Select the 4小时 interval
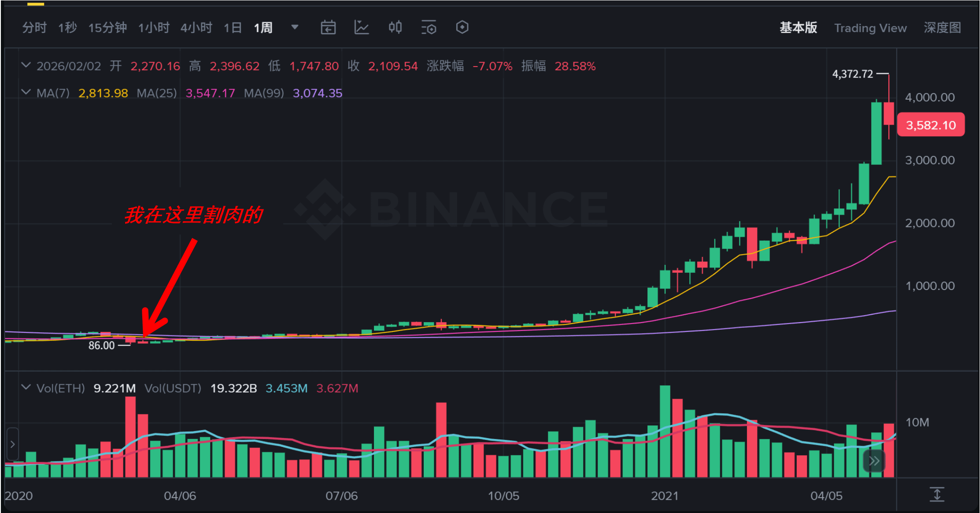Viewport: 980px width, 513px height. (x=196, y=28)
